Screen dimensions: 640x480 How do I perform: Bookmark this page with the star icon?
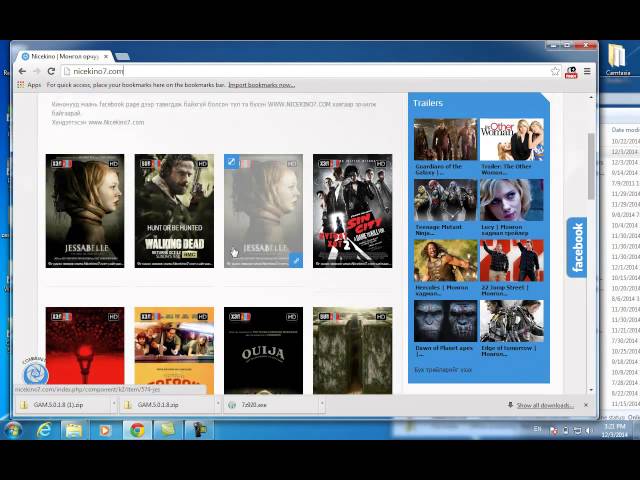click(555, 71)
